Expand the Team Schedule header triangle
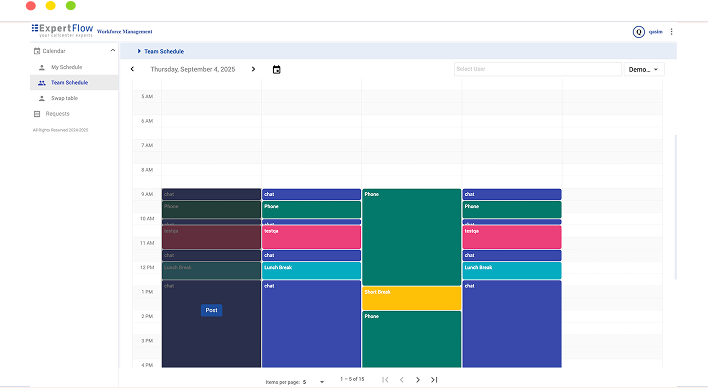The width and height of the screenshot is (708, 388). tap(139, 51)
